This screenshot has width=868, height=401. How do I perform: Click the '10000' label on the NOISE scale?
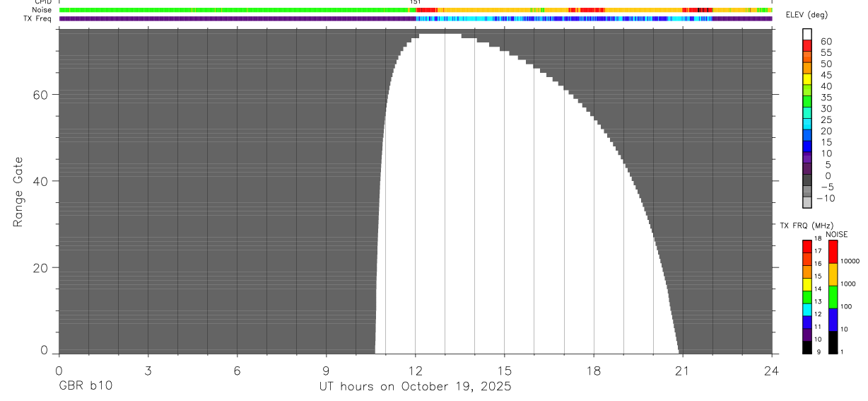coord(849,261)
